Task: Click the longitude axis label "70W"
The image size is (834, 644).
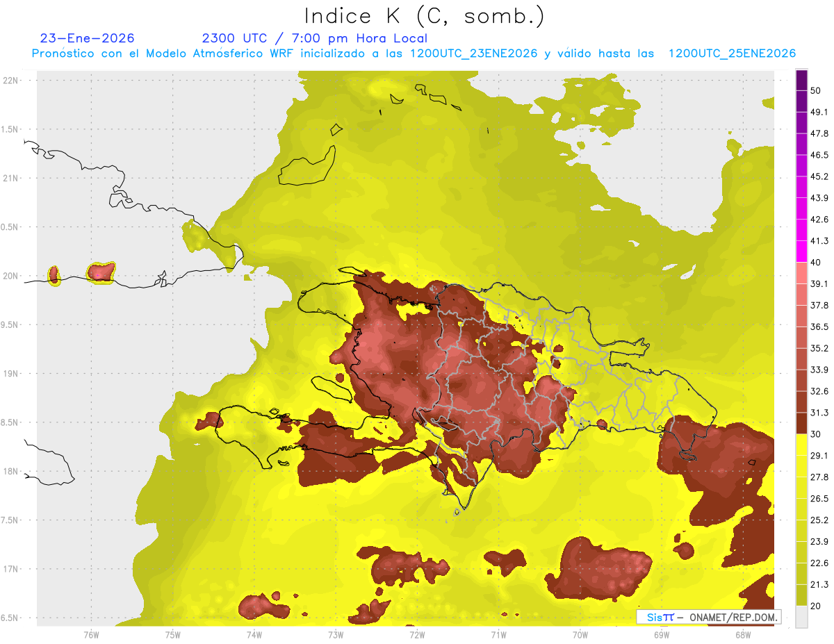Action: [x=580, y=635]
